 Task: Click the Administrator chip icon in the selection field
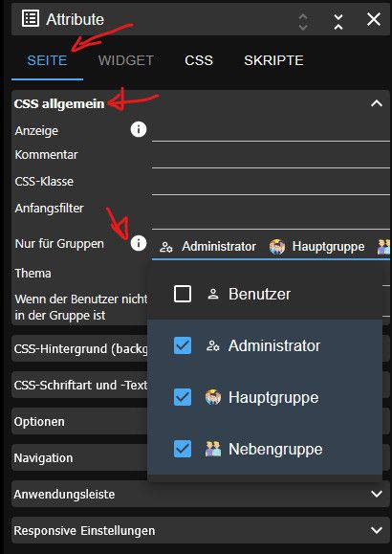(x=166, y=247)
